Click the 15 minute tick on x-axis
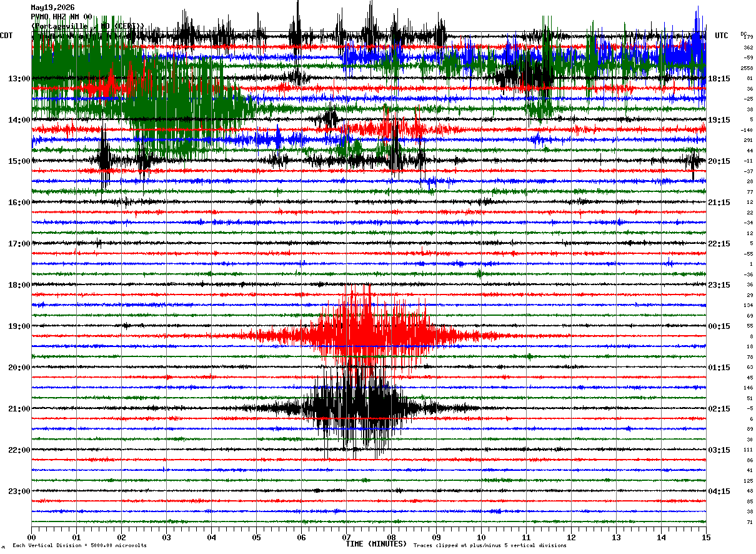 coord(706,537)
